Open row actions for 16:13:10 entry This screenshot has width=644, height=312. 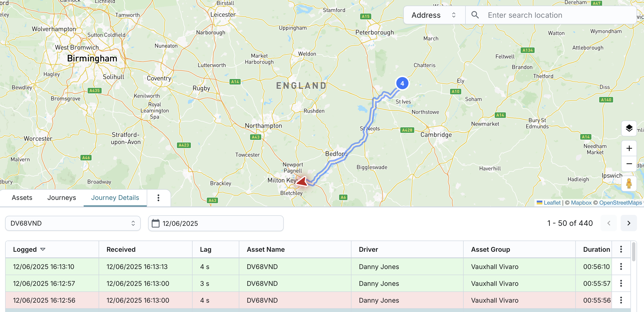coord(621,266)
